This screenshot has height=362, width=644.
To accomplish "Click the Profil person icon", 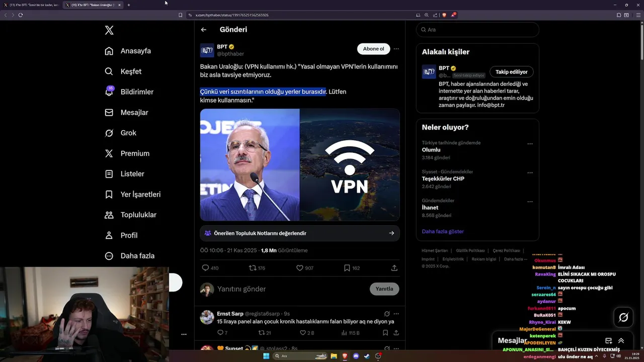I will (109, 235).
